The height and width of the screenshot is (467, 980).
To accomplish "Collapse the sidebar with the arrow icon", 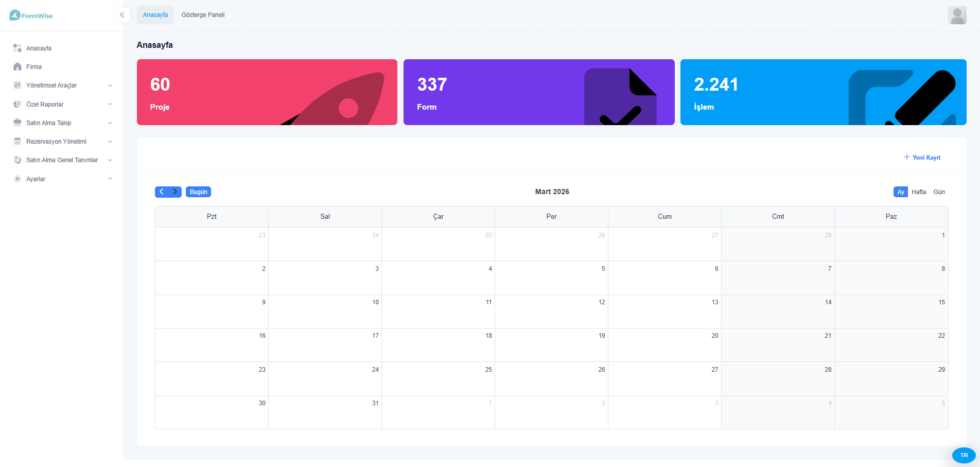I will (x=122, y=15).
